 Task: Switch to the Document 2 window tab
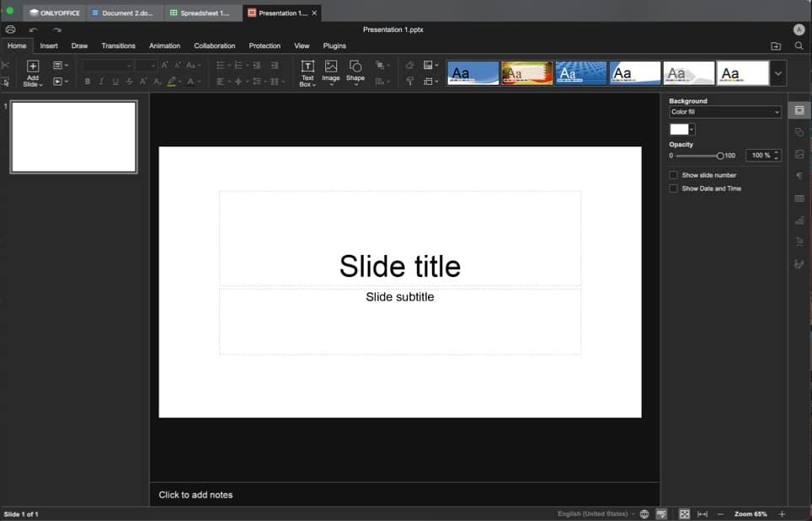point(126,13)
